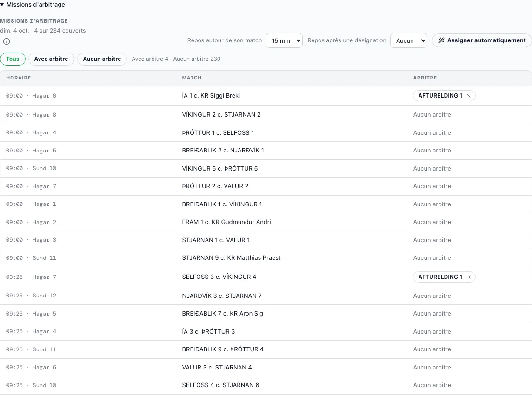Image resolution: width=532 pixels, height=395 pixels.
Task: Remove AFTURELDING 1 from ÍA 1 match
Action: tap(469, 96)
